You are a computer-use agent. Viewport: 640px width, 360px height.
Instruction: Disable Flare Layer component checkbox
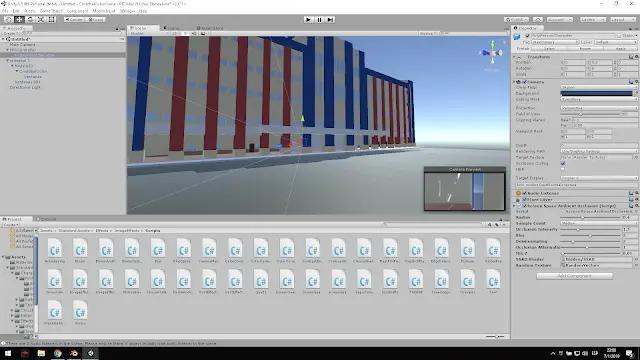click(524, 200)
